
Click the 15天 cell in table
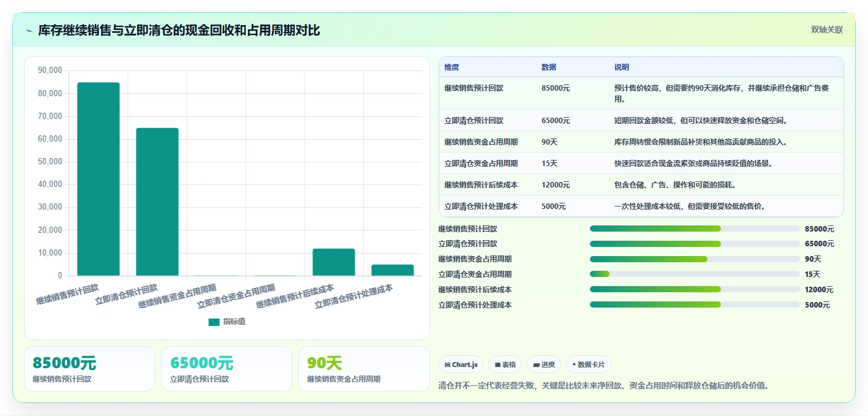[x=549, y=164]
